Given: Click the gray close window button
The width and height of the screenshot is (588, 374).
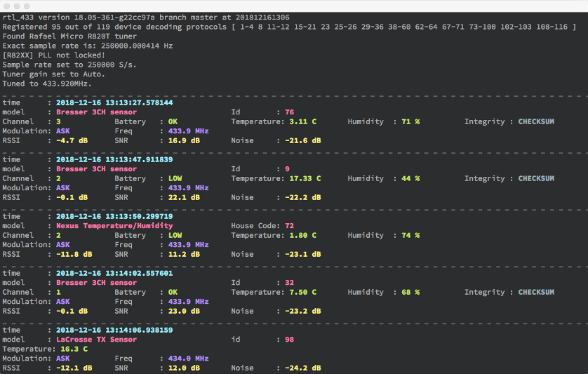Looking at the screenshot, I should (x=7, y=5).
